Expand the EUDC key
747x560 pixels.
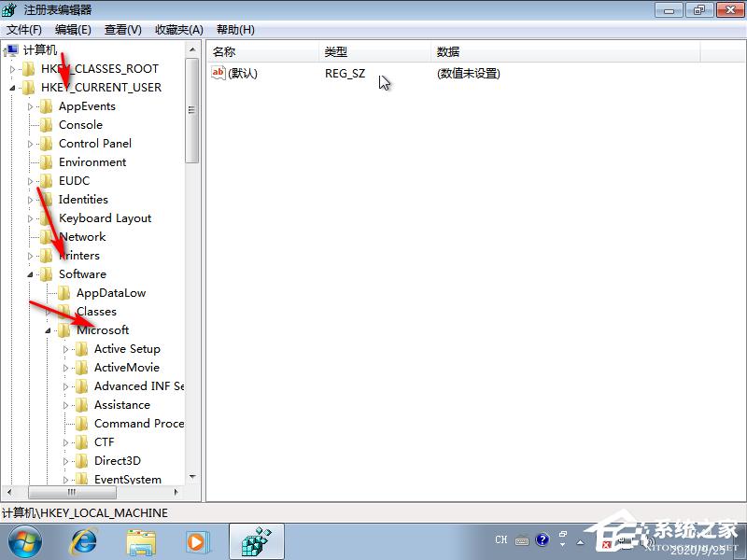click(x=30, y=181)
